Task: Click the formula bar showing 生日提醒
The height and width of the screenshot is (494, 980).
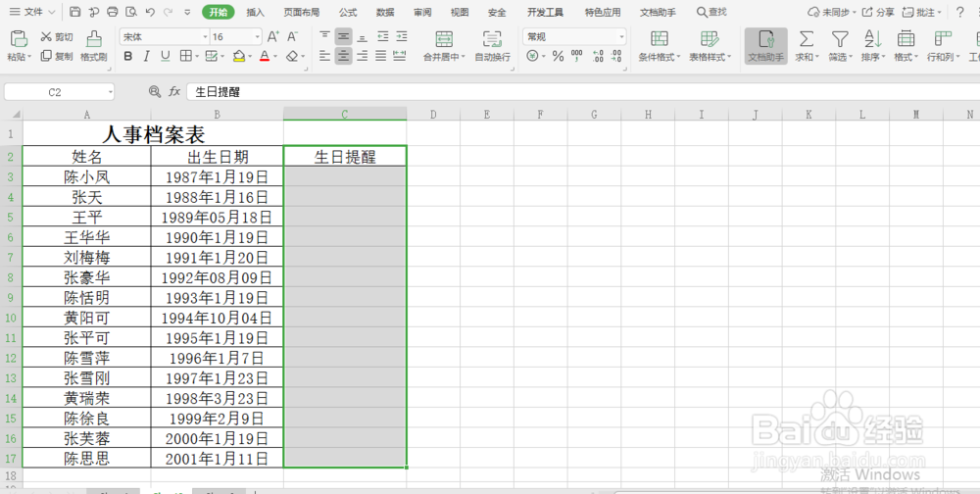Action: pos(581,92)
